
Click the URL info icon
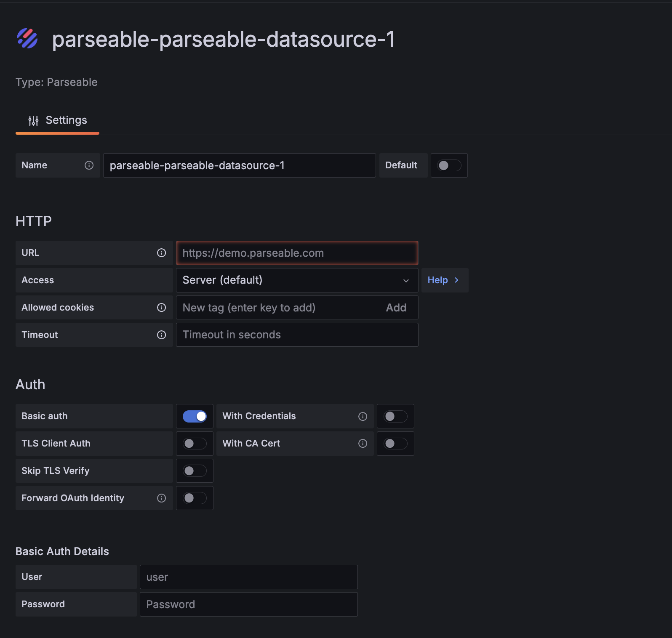[x=161, y=253]
